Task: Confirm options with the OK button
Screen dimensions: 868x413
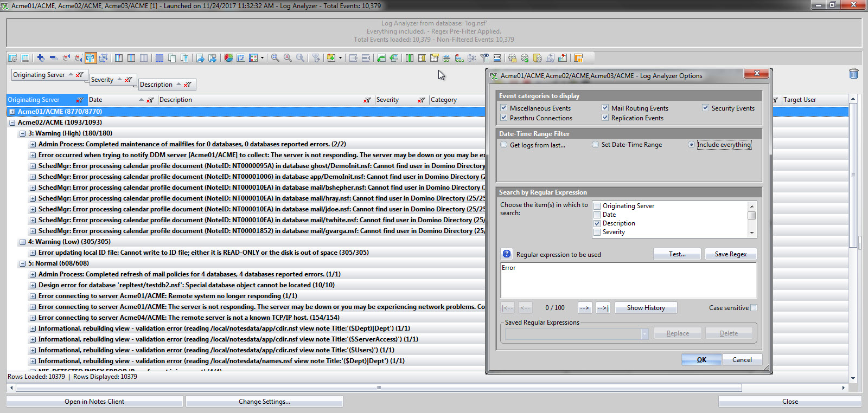Action: [701, 359]
